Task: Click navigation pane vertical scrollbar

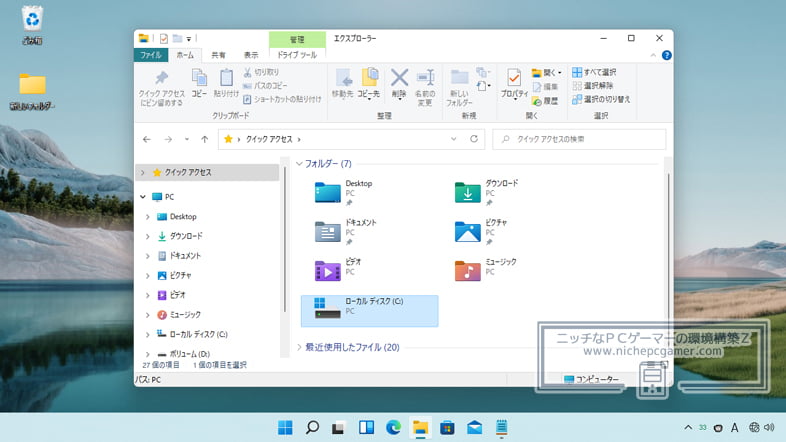Action: point(285,240)
